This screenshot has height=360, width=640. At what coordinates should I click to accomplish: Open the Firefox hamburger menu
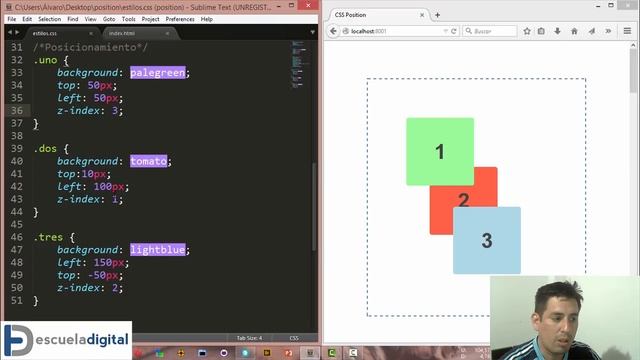(627, 31)
